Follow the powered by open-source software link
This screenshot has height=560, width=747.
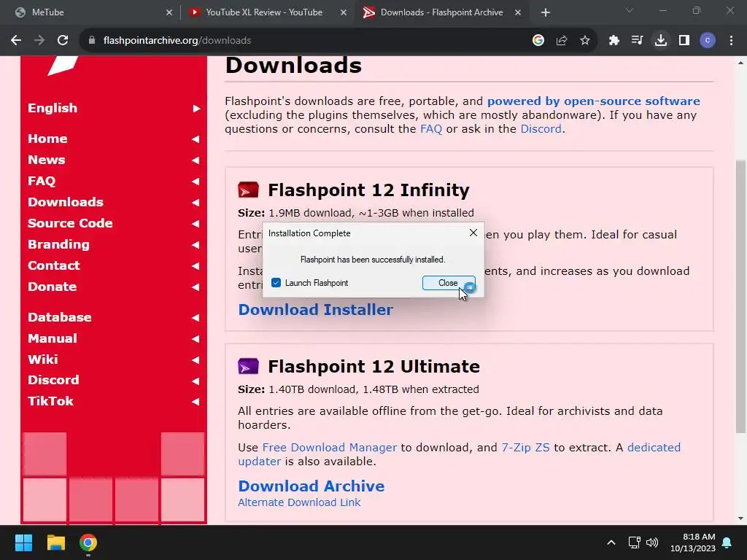tap(594, 101)
